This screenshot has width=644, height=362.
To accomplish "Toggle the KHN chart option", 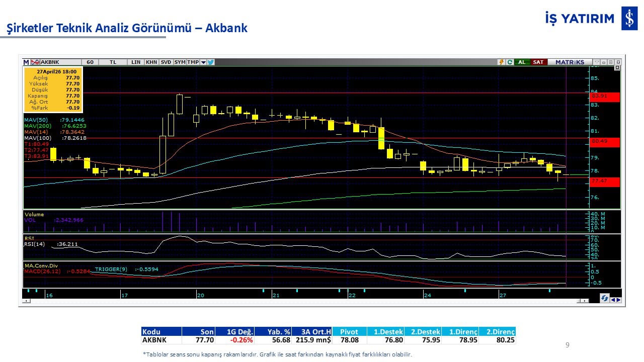I will pyautogui.click(x=151, y=62).
